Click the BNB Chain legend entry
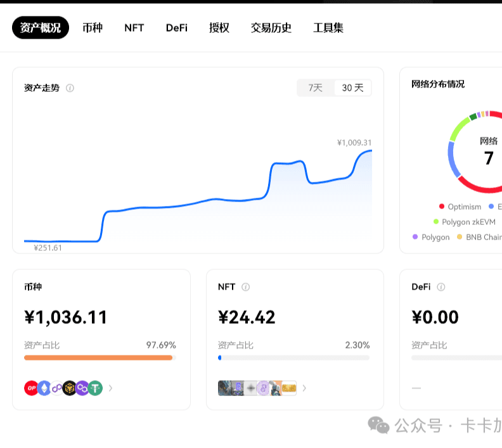The height and width of the screenshot is (448, 502). click(x=479, y=237)
